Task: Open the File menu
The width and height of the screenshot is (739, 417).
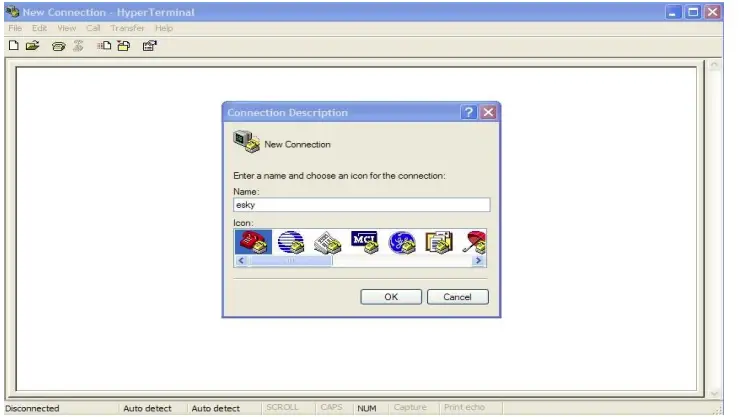Action: click(15, 28)
